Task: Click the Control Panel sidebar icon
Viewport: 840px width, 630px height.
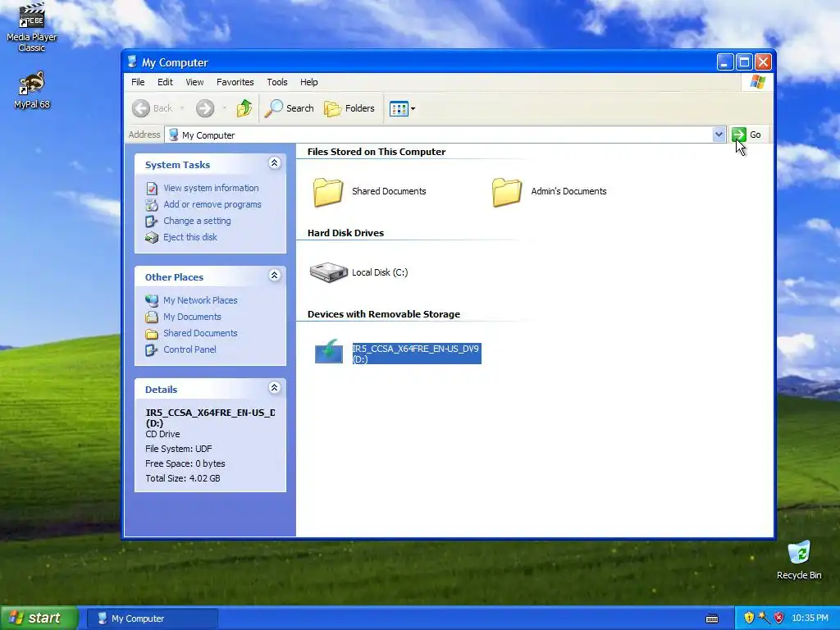Action: click(152, 349)
